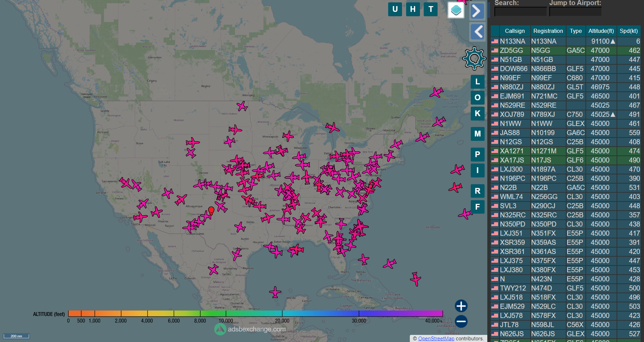
Task: Select the XSR359 aircraft row
Action: (x=565, y=242)
